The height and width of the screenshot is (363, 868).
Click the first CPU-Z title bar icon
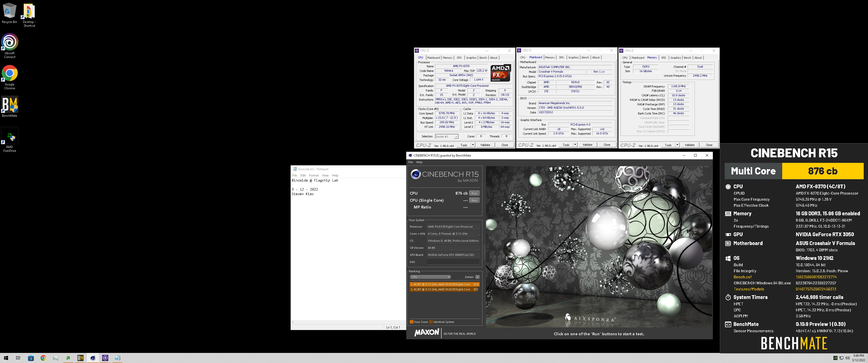(x=417, y=50)
